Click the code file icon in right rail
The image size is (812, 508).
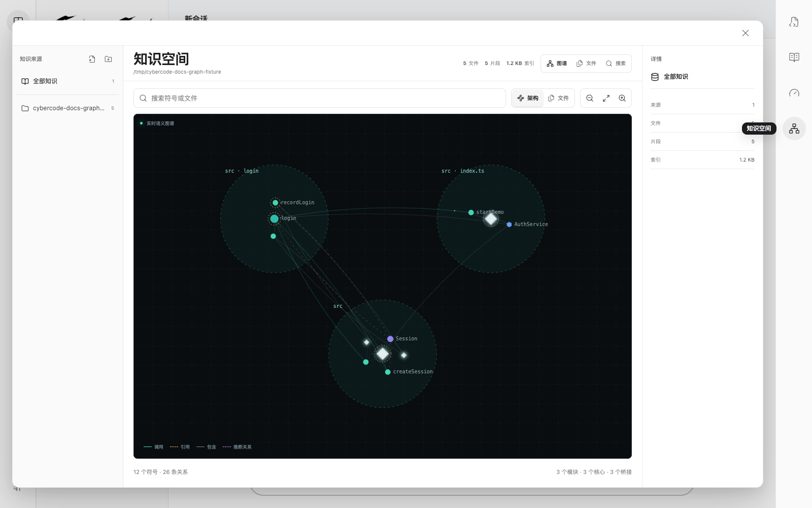tap(794, 22)
